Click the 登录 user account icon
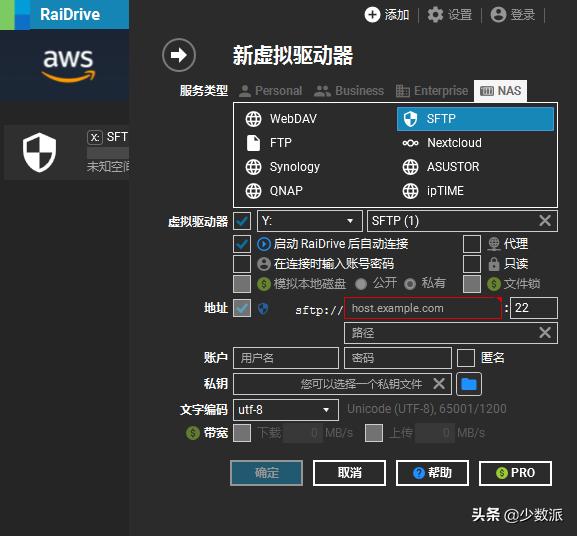Viewport: 577px width, 536px height. pos(498,15)
